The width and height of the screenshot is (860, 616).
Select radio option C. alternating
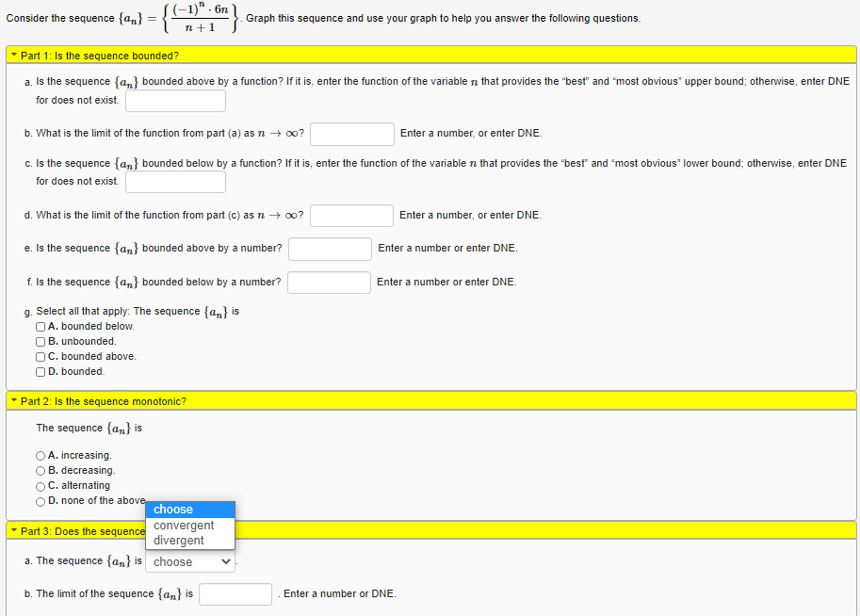(40, 485)
